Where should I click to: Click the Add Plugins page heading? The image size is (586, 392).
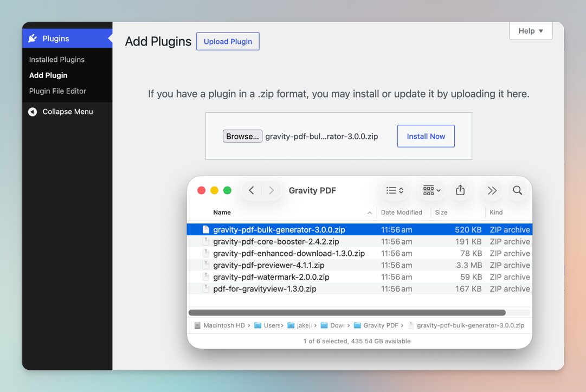pos(158,42)
